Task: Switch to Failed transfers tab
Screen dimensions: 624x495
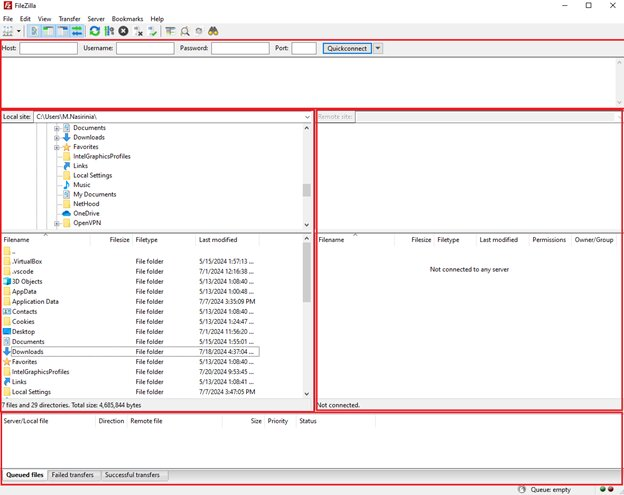Action: coord(72,475)
